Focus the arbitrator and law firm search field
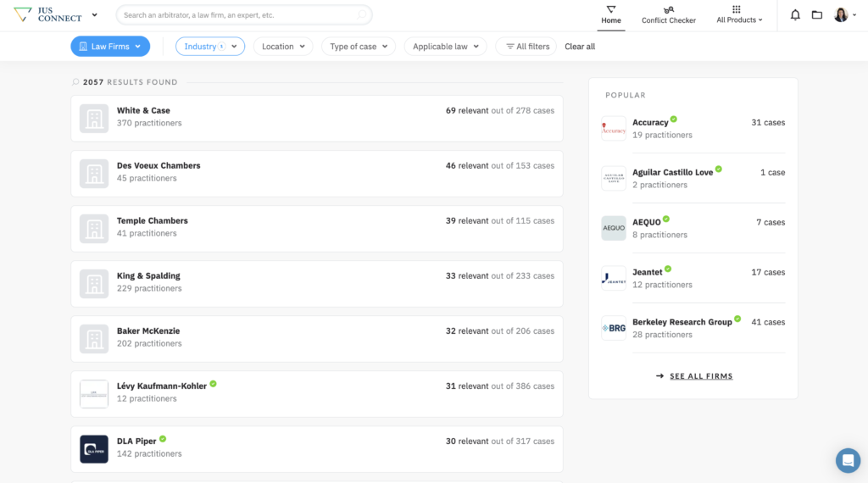The width and height of the screenshot is (868, 483). [x=244, y=15]
